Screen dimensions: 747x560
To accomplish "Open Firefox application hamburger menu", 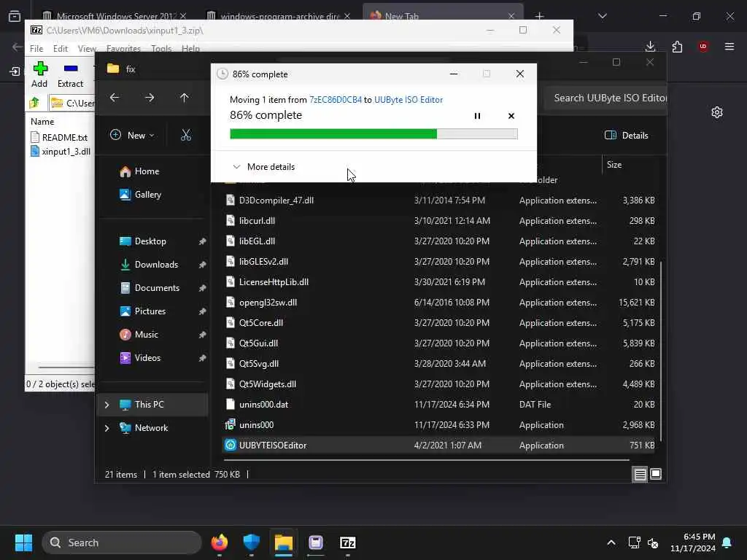I will (729, 46).
